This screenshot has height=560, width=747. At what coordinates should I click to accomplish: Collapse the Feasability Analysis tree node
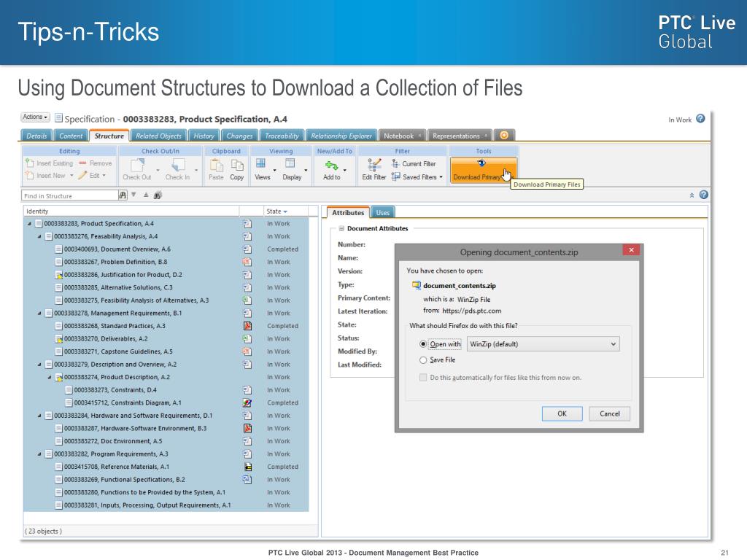[x=39, y=236]
